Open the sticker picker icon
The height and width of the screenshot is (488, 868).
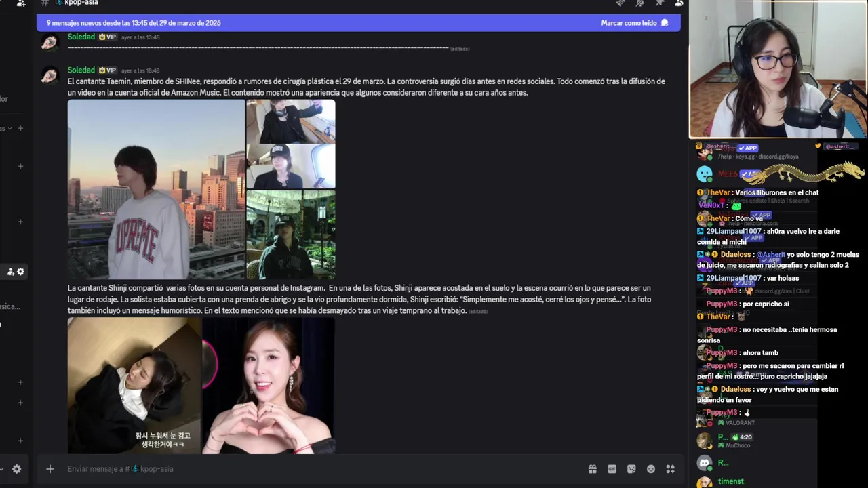click(x=631, y=469)
